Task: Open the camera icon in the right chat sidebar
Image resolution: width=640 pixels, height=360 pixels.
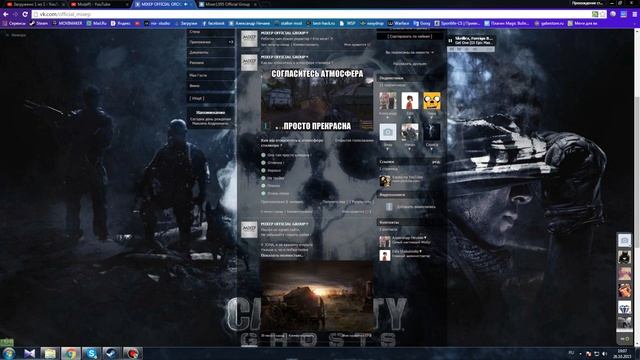Action: [x=624, y=241]
